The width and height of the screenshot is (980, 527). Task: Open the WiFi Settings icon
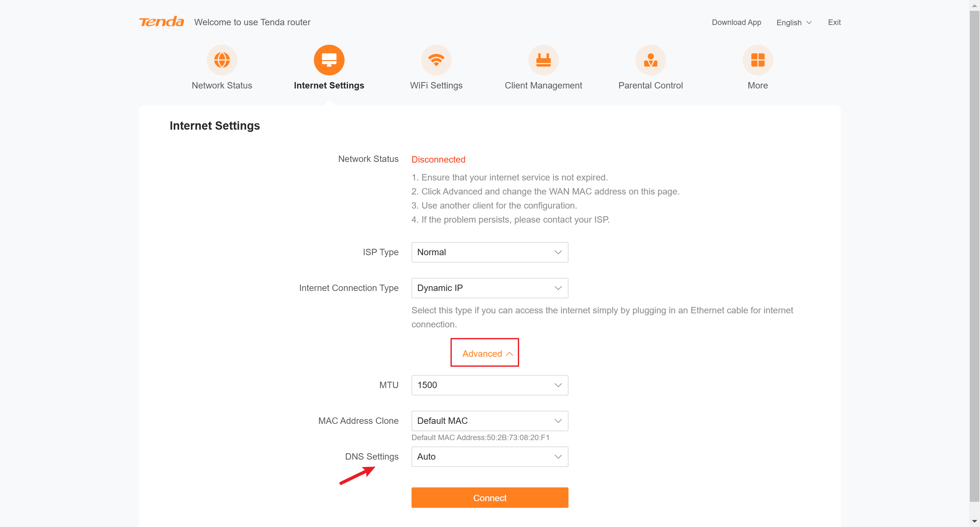tap(436, 60)
